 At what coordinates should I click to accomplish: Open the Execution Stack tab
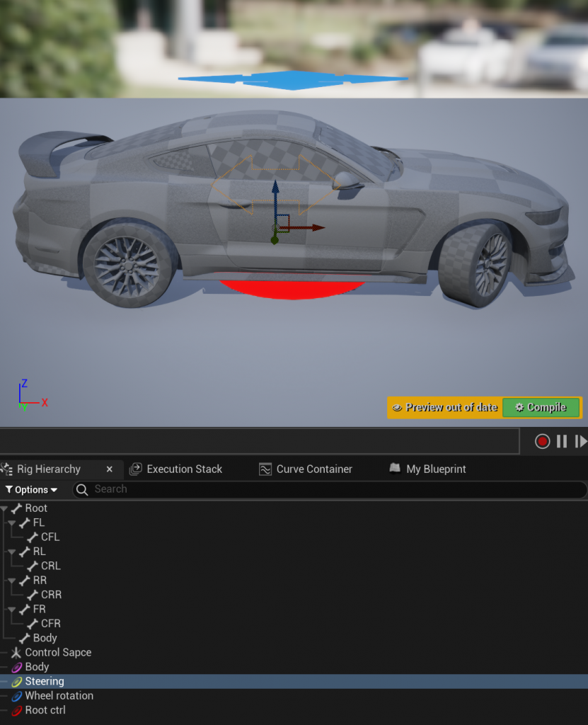click(175, 469)
